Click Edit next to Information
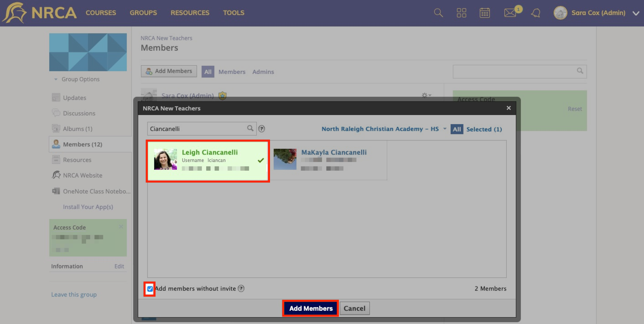The image size is (644, 324). coord(119,267)
